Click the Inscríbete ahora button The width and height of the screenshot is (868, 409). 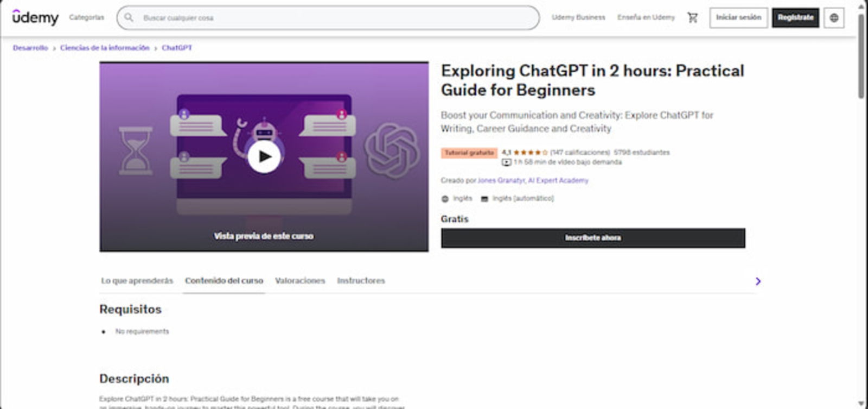tap(593, 238)
